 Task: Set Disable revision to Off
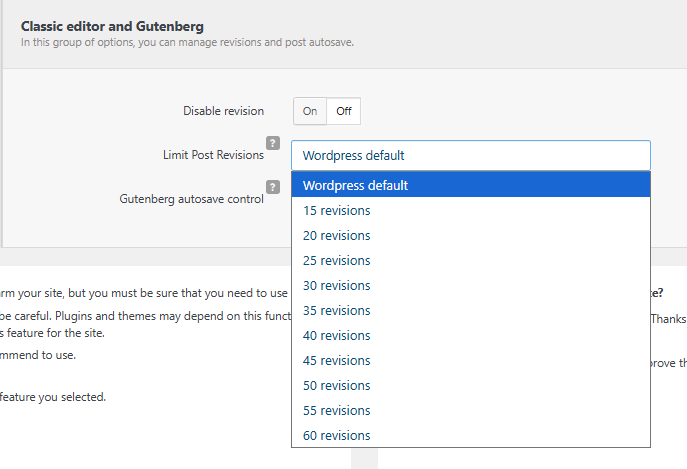(344, 111)
